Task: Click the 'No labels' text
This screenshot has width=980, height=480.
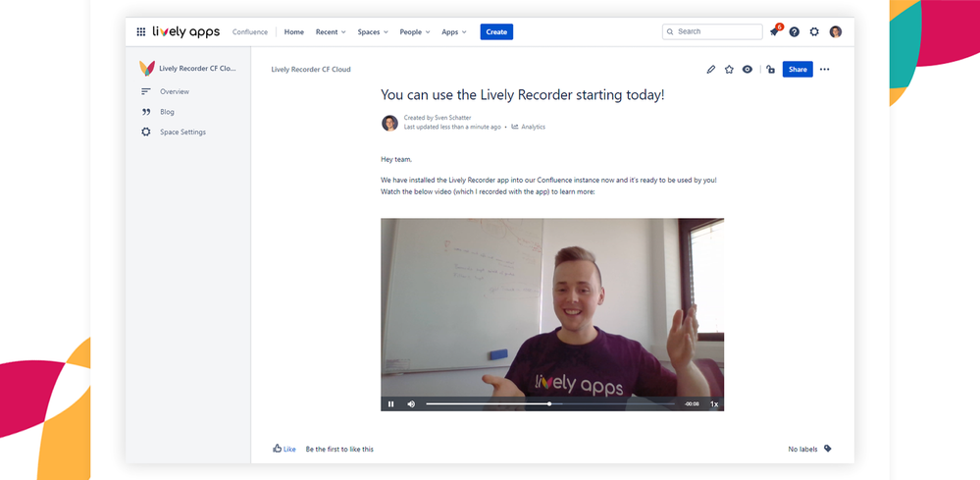Action: coord(802,449)
